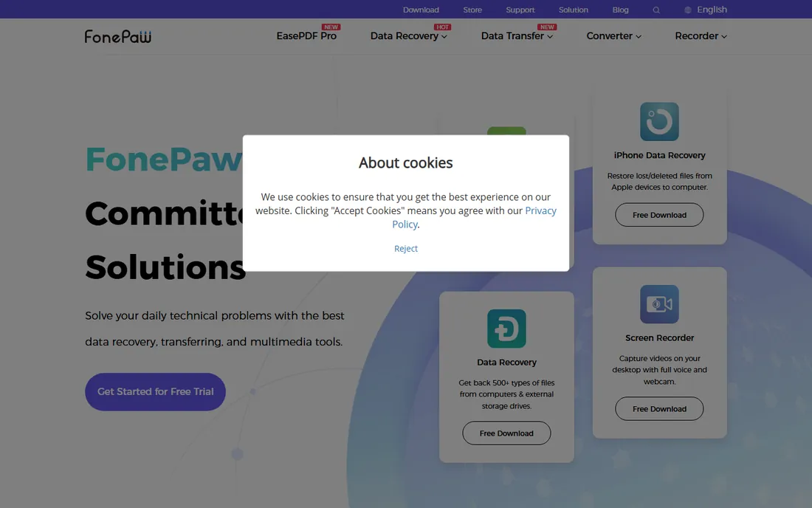Download Screen Recorder for free
This screenshot has height=508, width=812.
pyautogui.click(x=659, y=408)
